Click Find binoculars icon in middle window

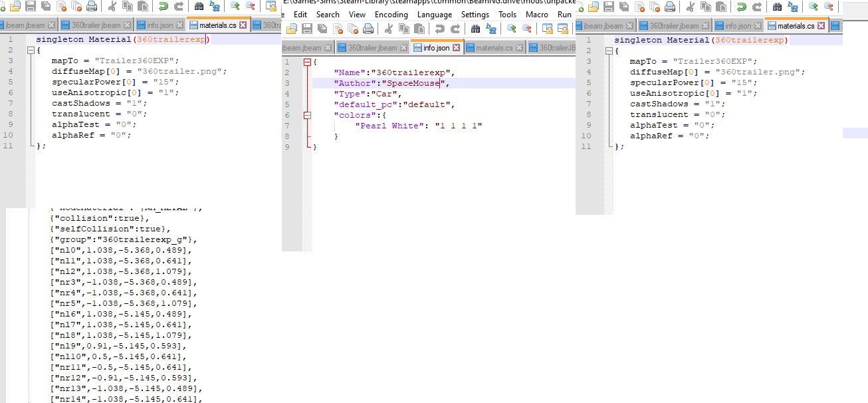click(475, 29)
